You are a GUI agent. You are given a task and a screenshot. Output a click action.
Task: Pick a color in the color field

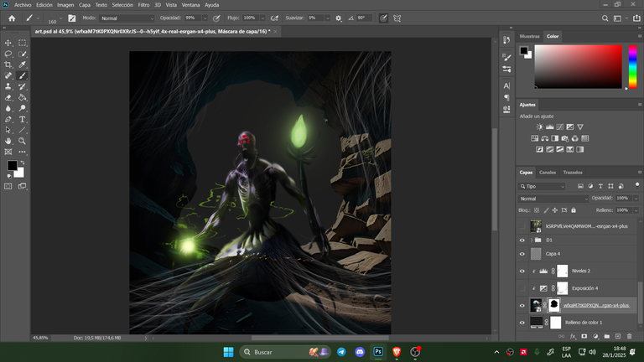(579, 66)
